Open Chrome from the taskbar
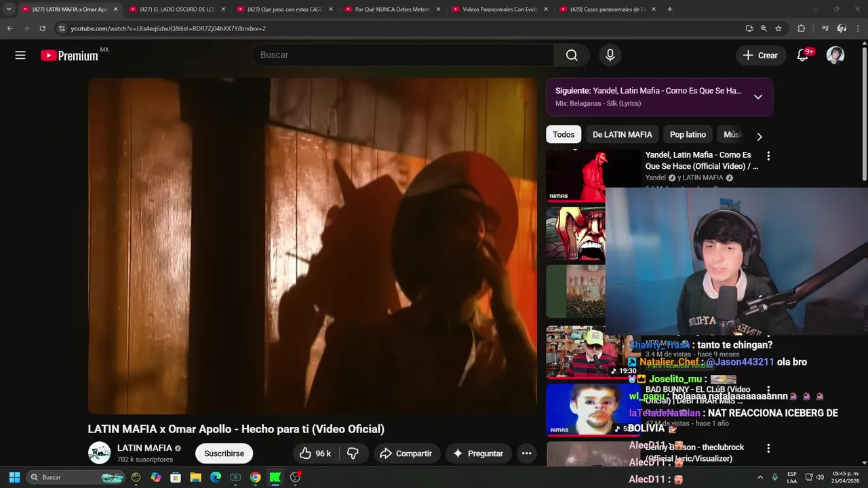The height and width of the screenshot is (488, 868). [x=255, y=477]
